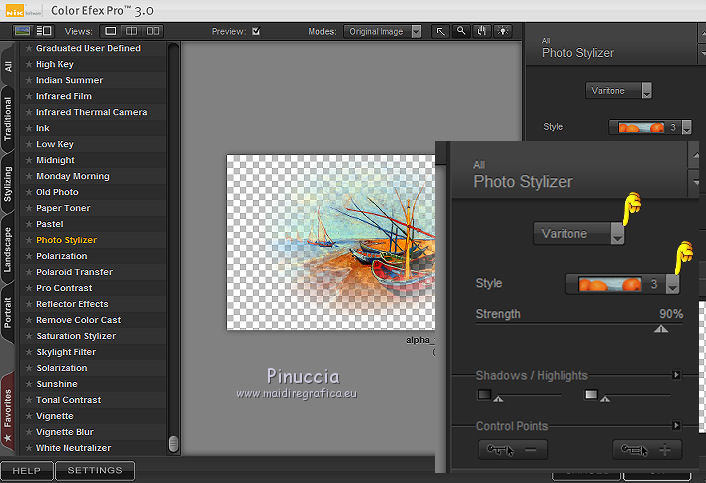The image size is (706, 483).
Task: Switch to side-by-side preview view
Action: click(153, 31)
